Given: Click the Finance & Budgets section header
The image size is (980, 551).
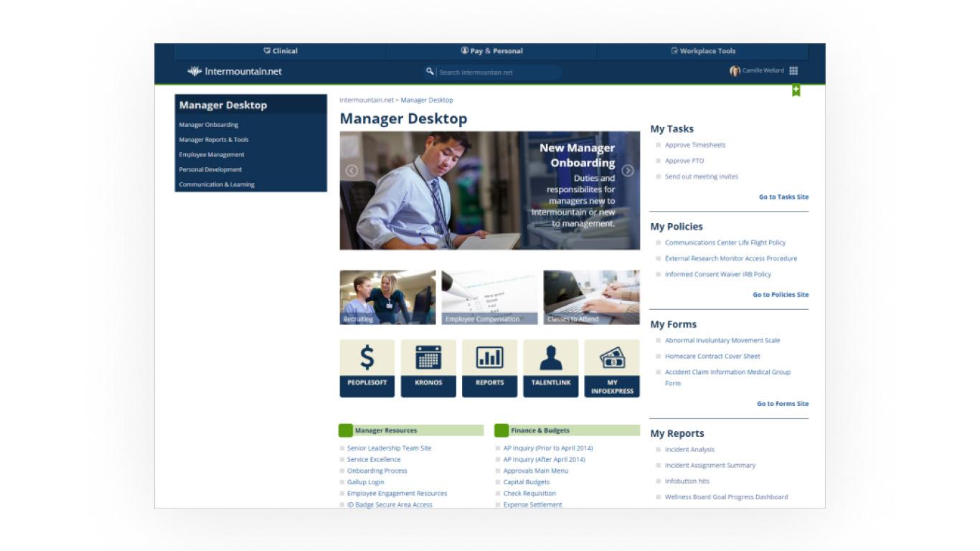Looking at the screenshot, I should tap(567, 430).
